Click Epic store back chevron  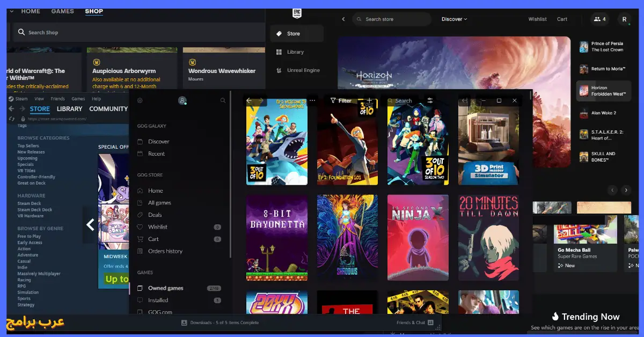(x=343, y=19)
